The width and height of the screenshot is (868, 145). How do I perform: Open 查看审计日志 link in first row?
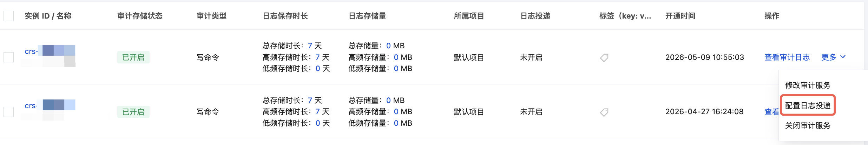point(787,57)
